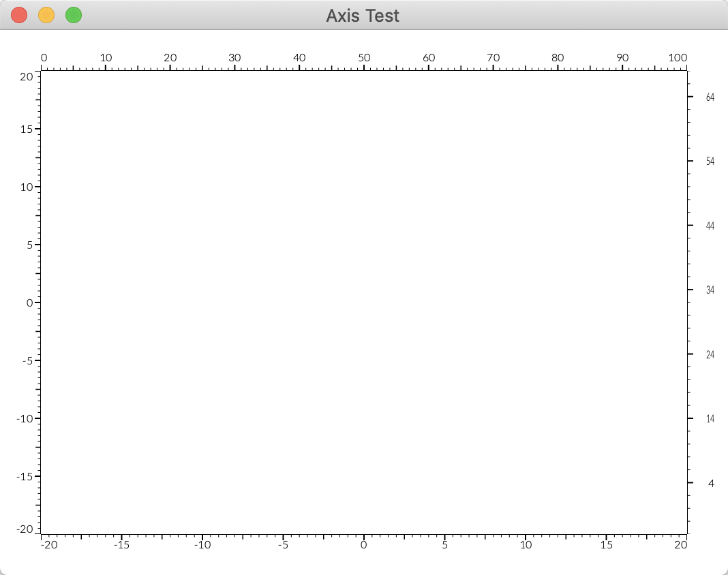Select label "0" on the top axis
728x575 pixels.
(44, 57)
